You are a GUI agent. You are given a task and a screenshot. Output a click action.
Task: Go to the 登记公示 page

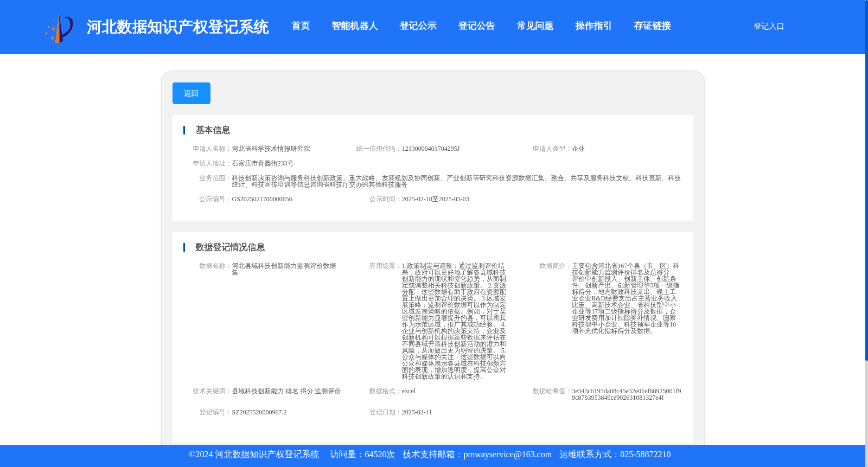point(418,26)
